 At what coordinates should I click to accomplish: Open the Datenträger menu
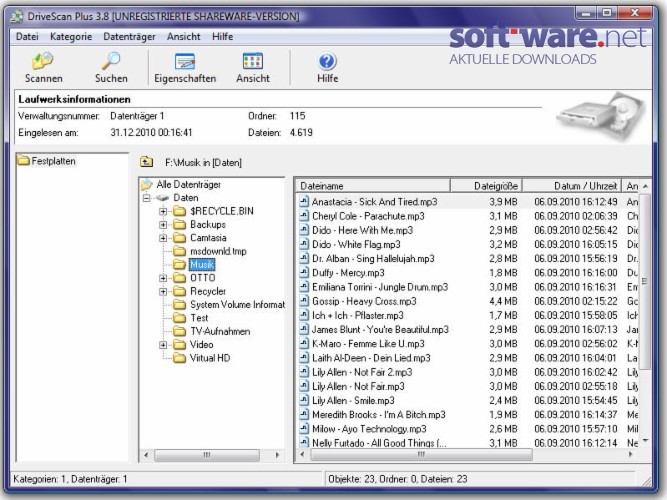point(129,37)
